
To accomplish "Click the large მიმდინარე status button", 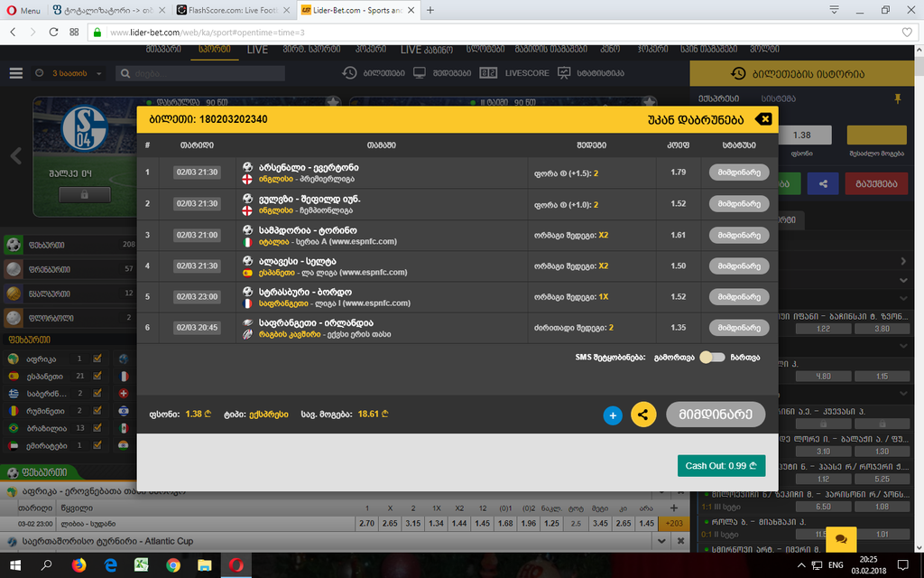I will pyautogui.click(x=716, y=415).
